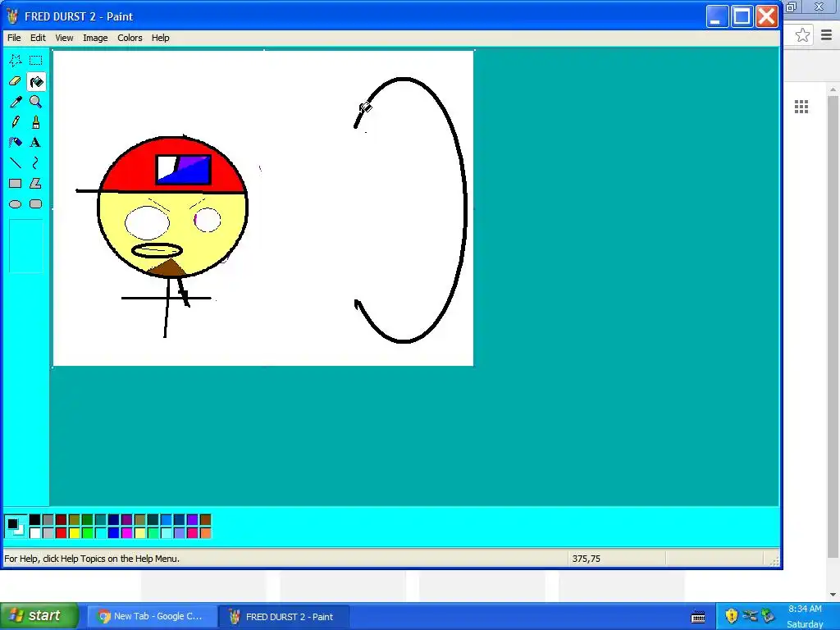Choose the dark gray color swatch
840x630 pixels.
tap(48, 519)
